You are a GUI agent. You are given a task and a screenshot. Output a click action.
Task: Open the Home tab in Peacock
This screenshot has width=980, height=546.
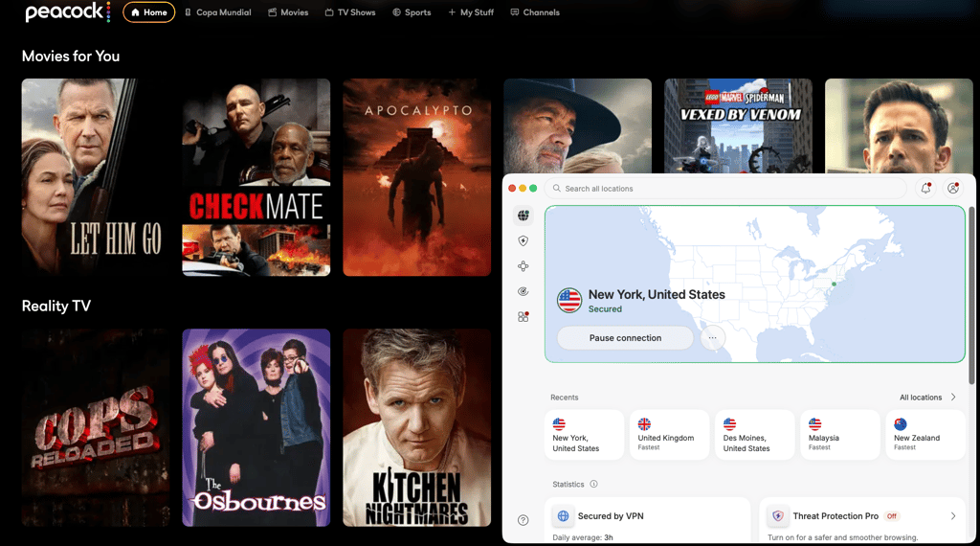tap(148, 11)
